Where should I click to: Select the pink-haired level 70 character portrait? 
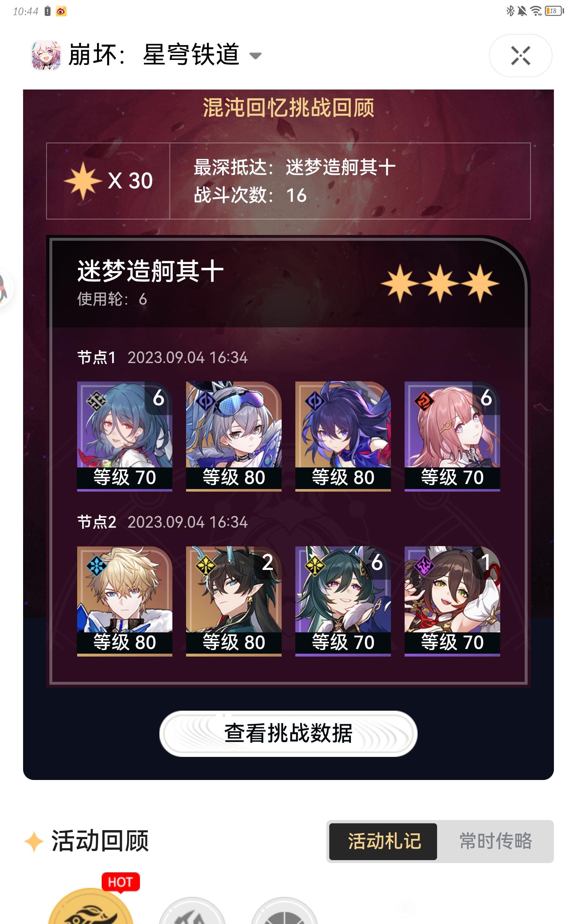coord(452,436)
